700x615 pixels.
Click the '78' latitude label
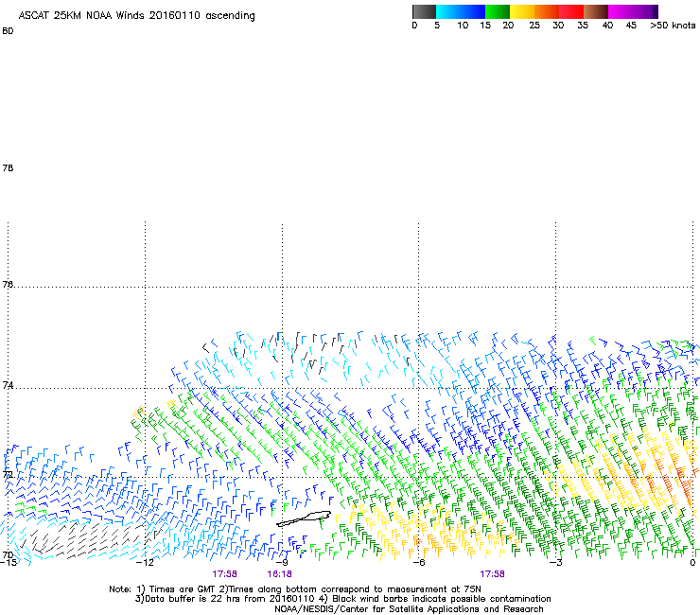point(8,167)
